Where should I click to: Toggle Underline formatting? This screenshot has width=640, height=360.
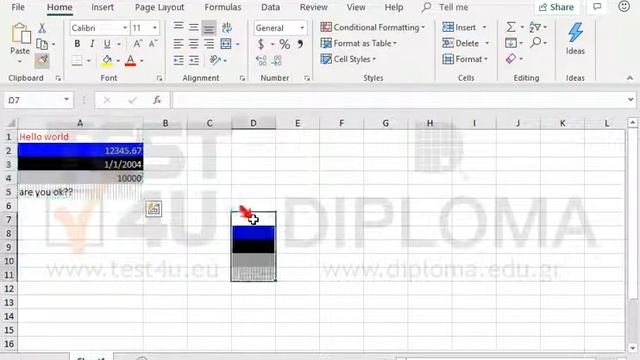tap(107, 44)
